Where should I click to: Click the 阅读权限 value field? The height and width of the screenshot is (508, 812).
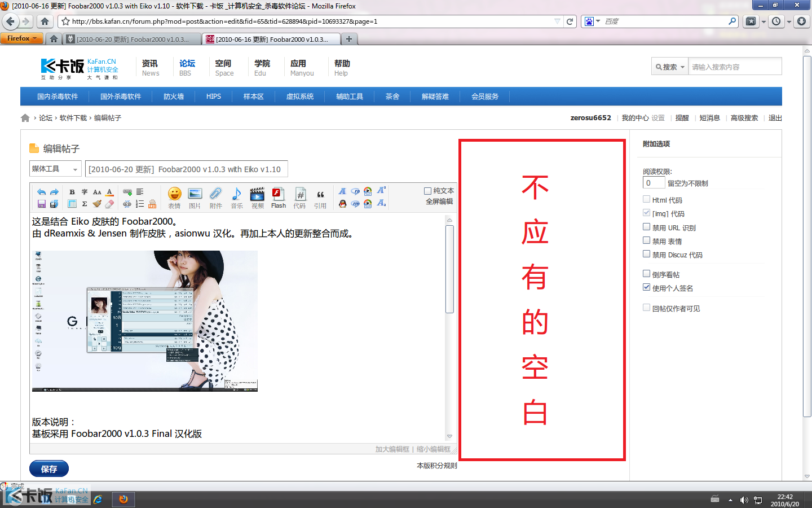(x=654, y=183)
